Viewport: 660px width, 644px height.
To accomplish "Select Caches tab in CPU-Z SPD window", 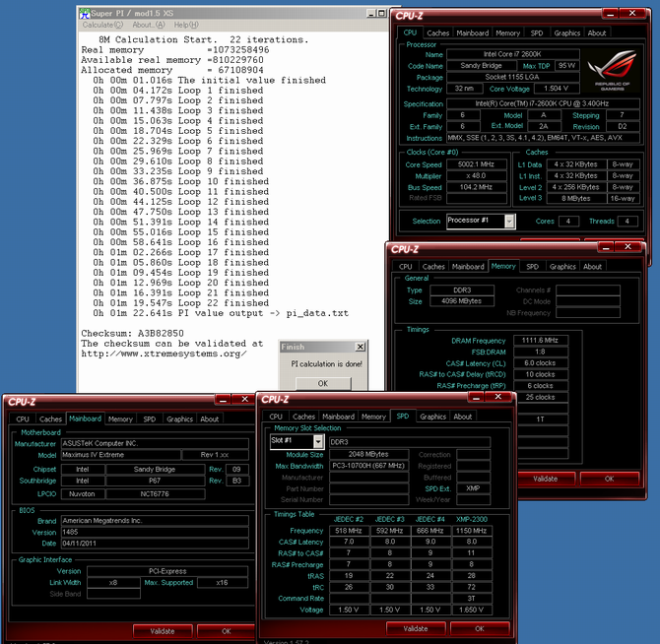I will 304,417.
